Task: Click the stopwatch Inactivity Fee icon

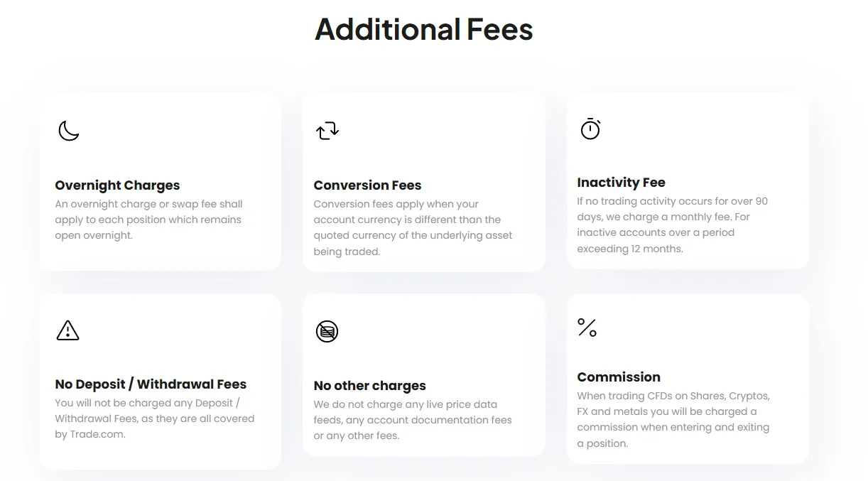Action: point(590,129)
